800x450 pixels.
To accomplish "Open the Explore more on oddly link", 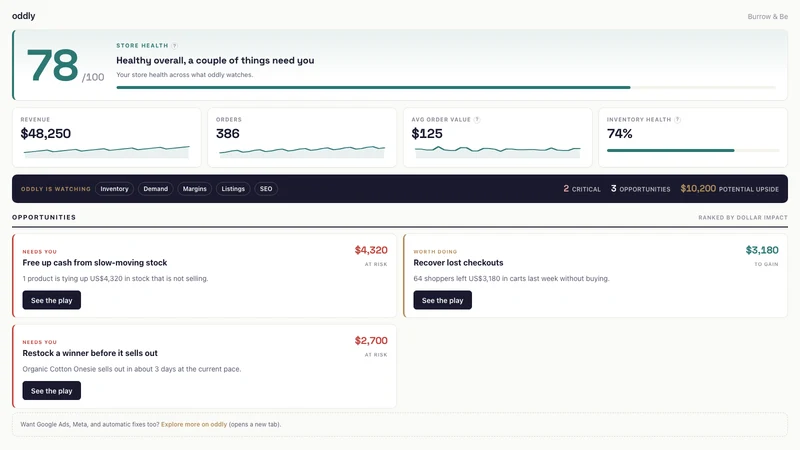I will tap(194, 424).
